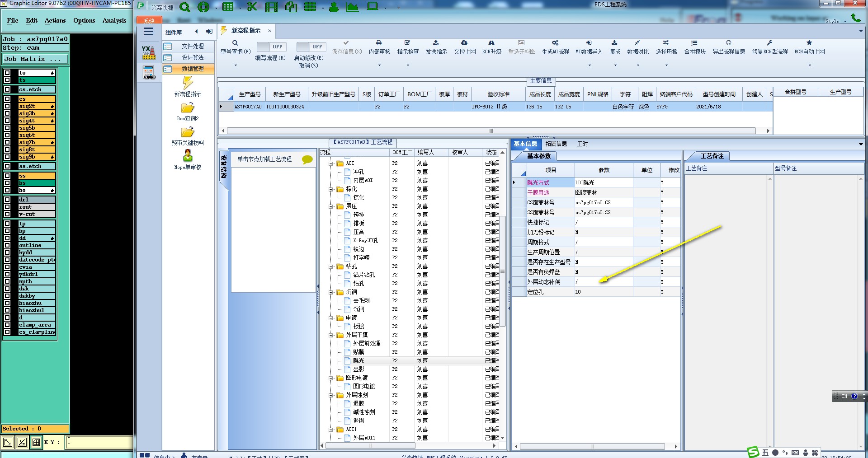This screenshot has width=868, height=458.
Task: Check the box for layer 'clamp_area'
Action: click(x=7, y=325)
